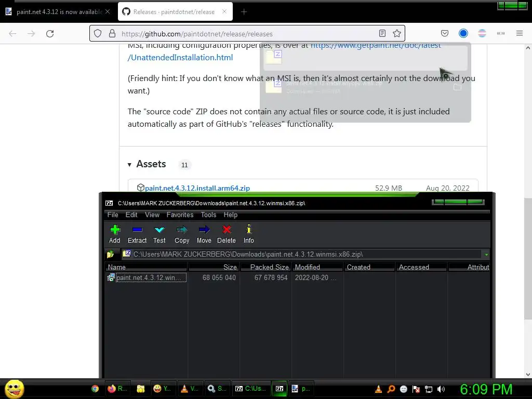Sort by Created column header
This screenshot has height=399, width=532.
[369, 267]
